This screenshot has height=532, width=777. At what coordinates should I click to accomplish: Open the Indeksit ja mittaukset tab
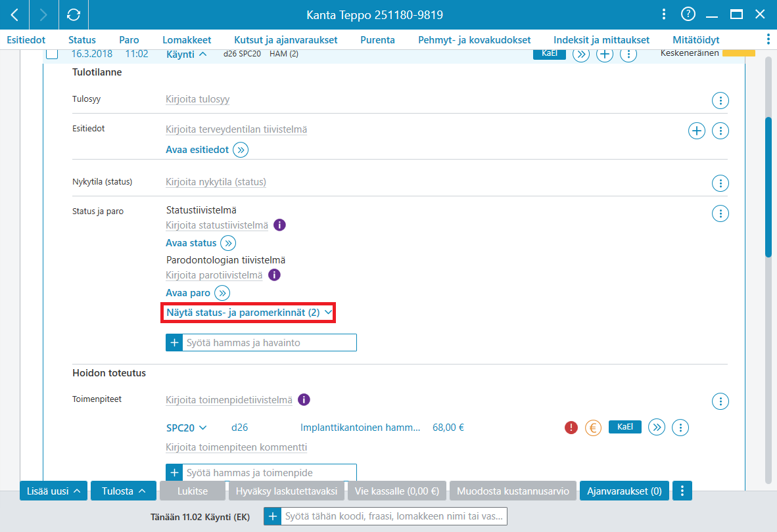pyautogui.click(x=601, y=39)
